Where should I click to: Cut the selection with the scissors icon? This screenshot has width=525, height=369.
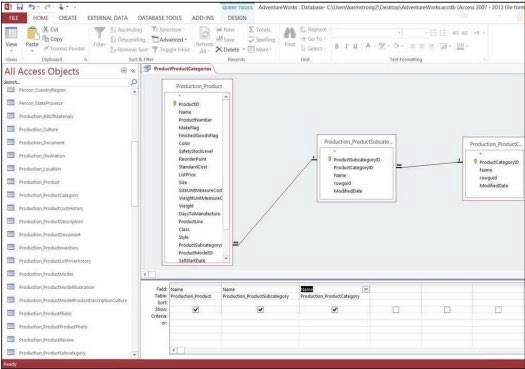(51, 29)
